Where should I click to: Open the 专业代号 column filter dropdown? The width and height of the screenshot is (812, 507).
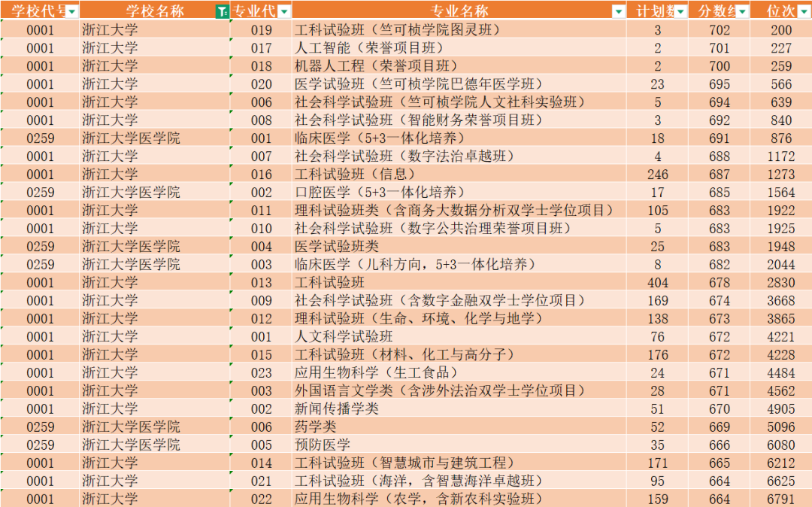[x=284, y=11]
